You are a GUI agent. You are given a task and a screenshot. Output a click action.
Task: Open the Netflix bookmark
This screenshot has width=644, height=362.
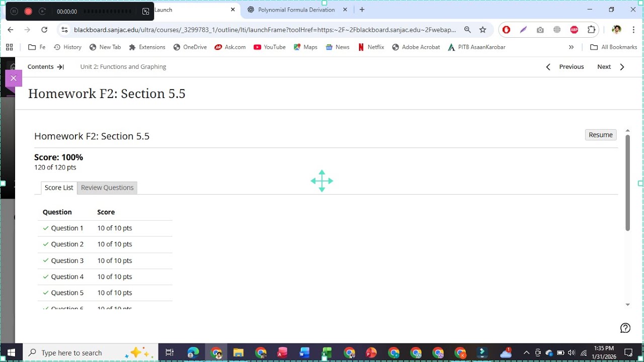tap(371, 47)
